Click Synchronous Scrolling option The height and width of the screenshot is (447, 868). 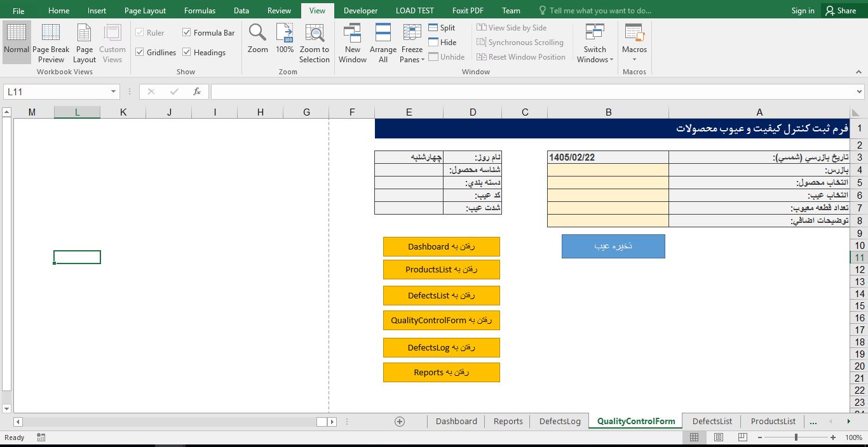click(520, 43)
